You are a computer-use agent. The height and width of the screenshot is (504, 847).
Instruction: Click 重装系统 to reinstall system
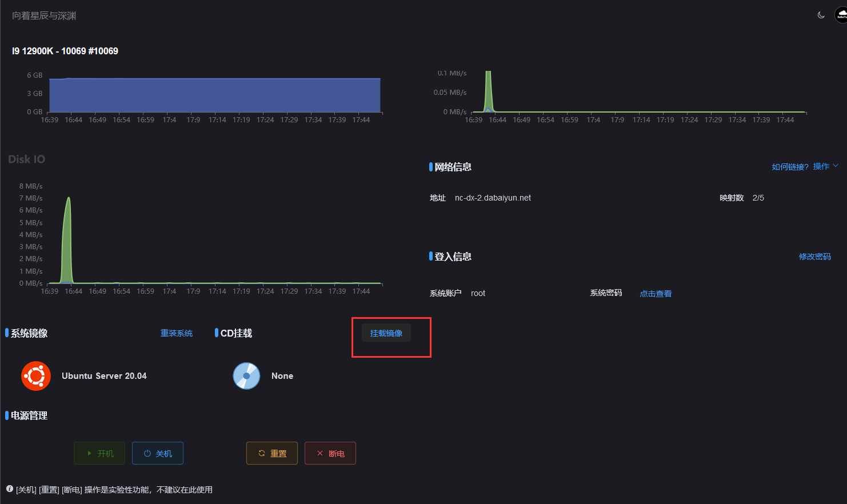point(177,333)
